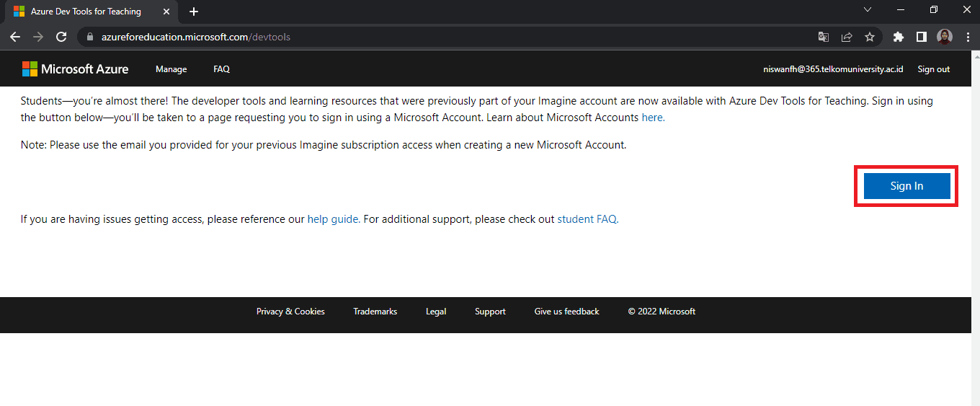980x406 pixels.
Task: Reload the page with refresh icon
Action: [x=61, y=37]
